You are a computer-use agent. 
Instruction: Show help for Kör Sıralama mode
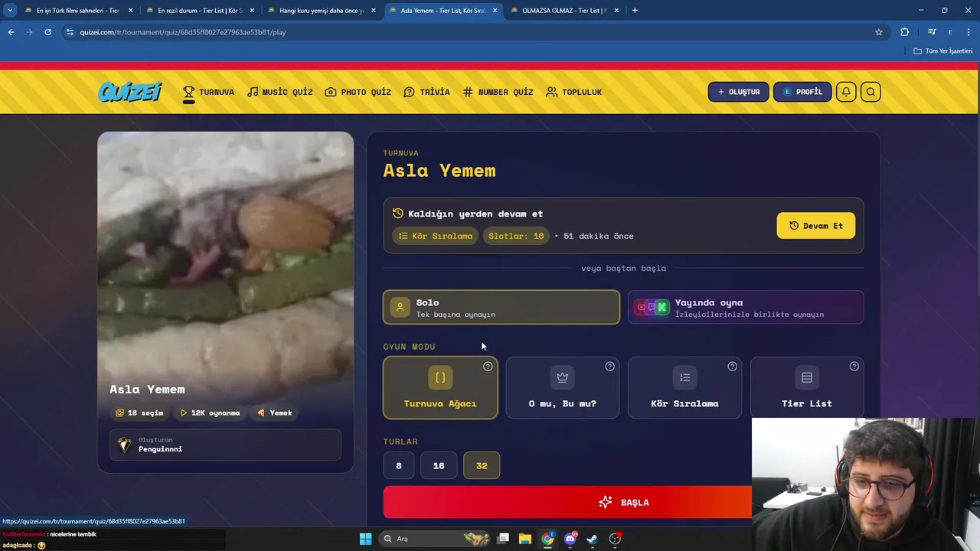(732, 367)
